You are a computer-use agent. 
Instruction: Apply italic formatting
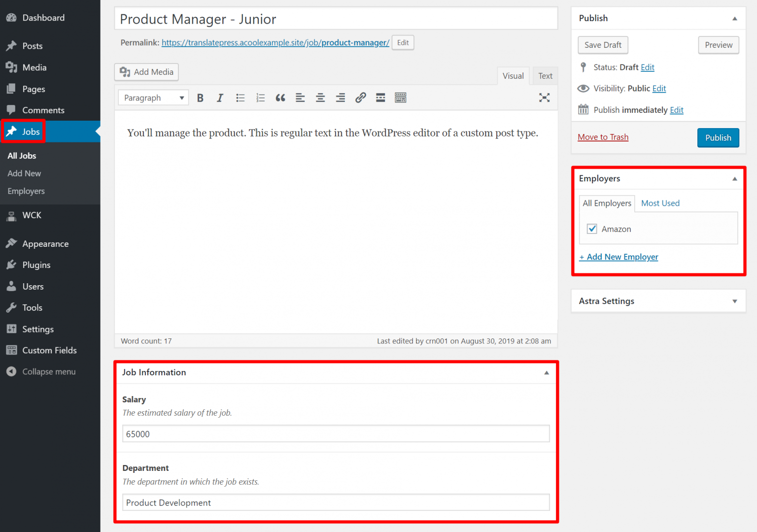[220, 98]
